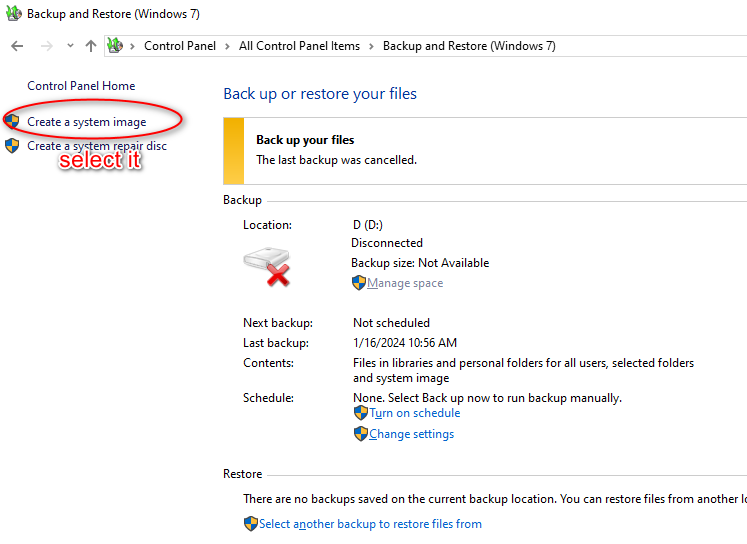Viewport: 747px width, 544px height.
Task: Select Create a system image link
Action: [87, 122]
